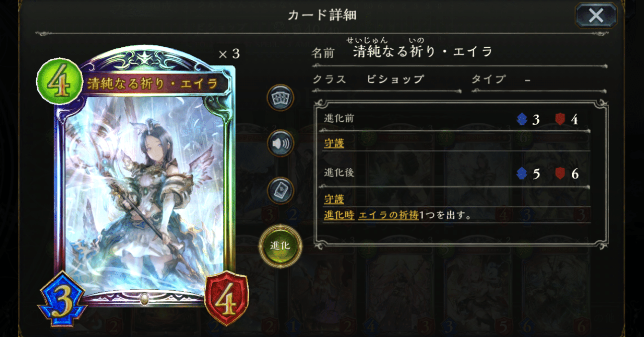This screenshot has height=337, width=644.
Task: Select the クラス ビショップ field
Action: click(x=386, y=80)
